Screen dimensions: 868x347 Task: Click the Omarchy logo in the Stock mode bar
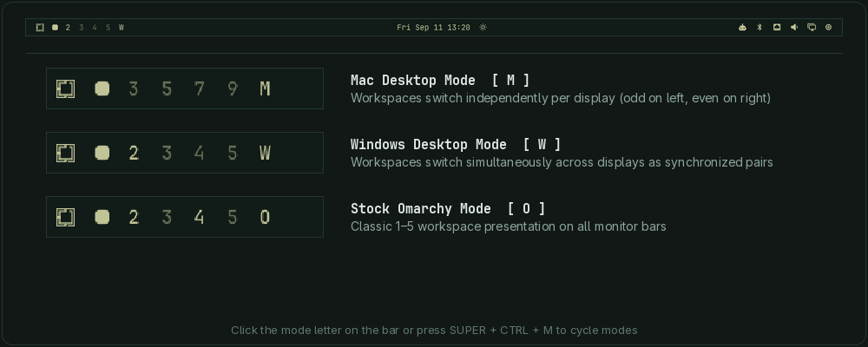click(65, 217)
